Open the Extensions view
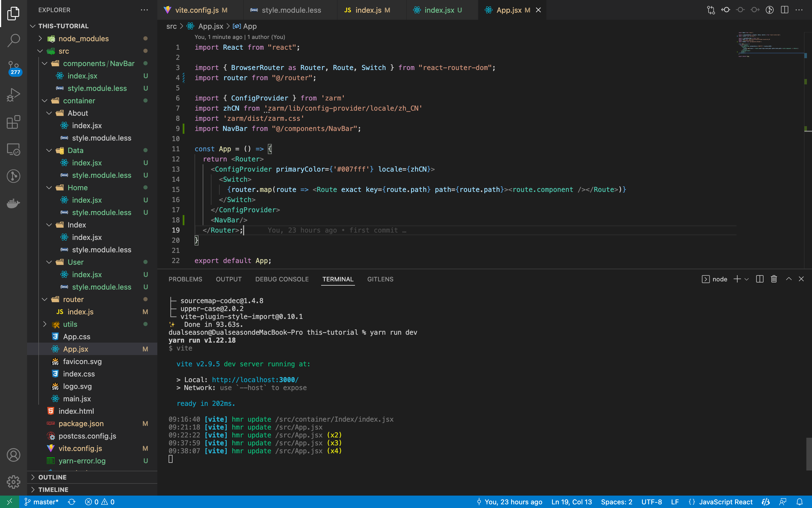 [14, 122]
